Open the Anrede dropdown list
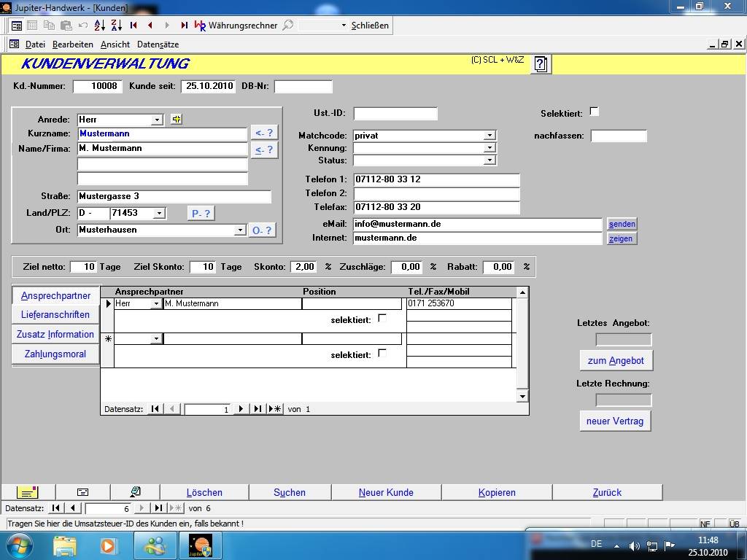Viewport: 747px width, 560px height. pyautogui.click(x=157, y=120)
